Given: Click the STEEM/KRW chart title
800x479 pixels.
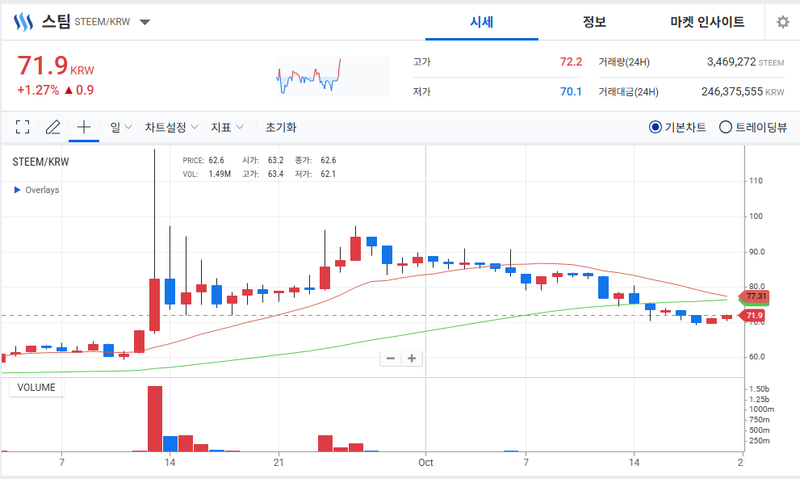Looking at the screenshot, I should coord(40,162).
